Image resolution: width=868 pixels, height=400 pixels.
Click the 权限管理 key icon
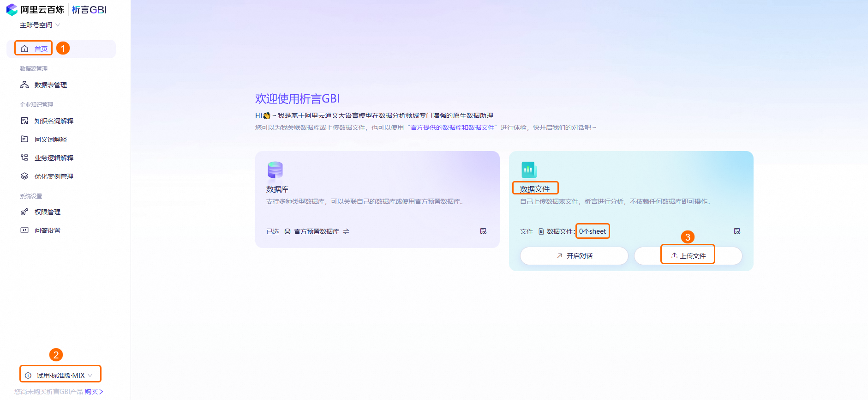click(24, 212)
